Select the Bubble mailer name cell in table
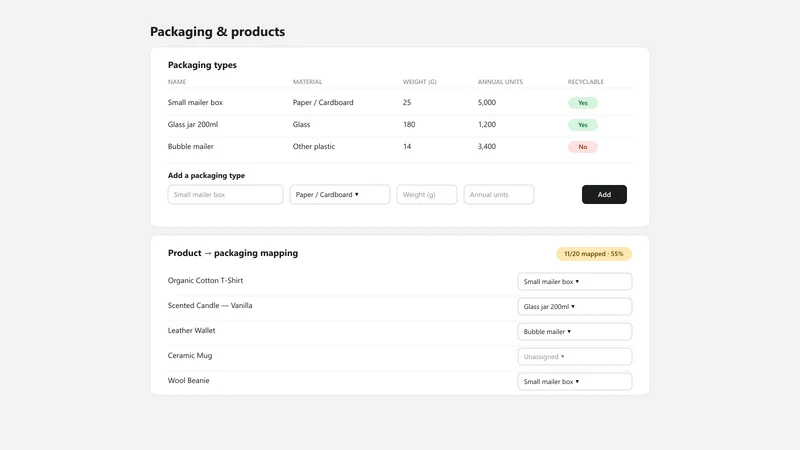Screen dimensions: 800x450 [x=191, y=146]
